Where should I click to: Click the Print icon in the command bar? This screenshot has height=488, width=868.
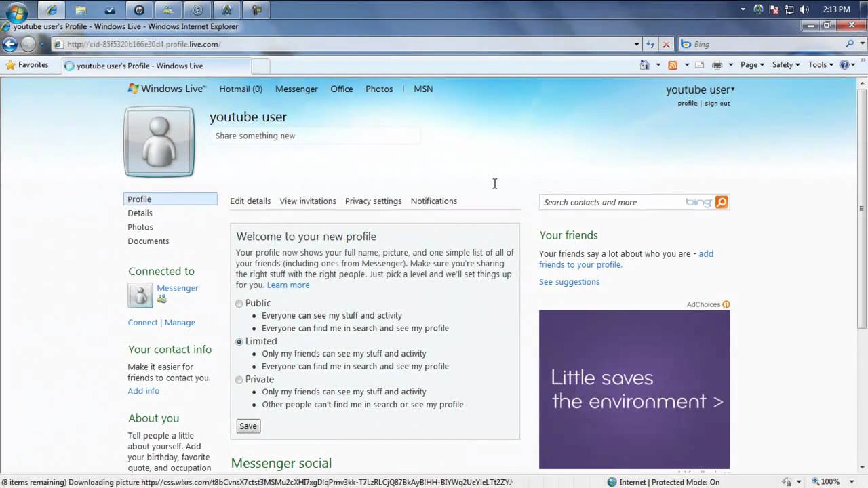(x=717, y=65)
